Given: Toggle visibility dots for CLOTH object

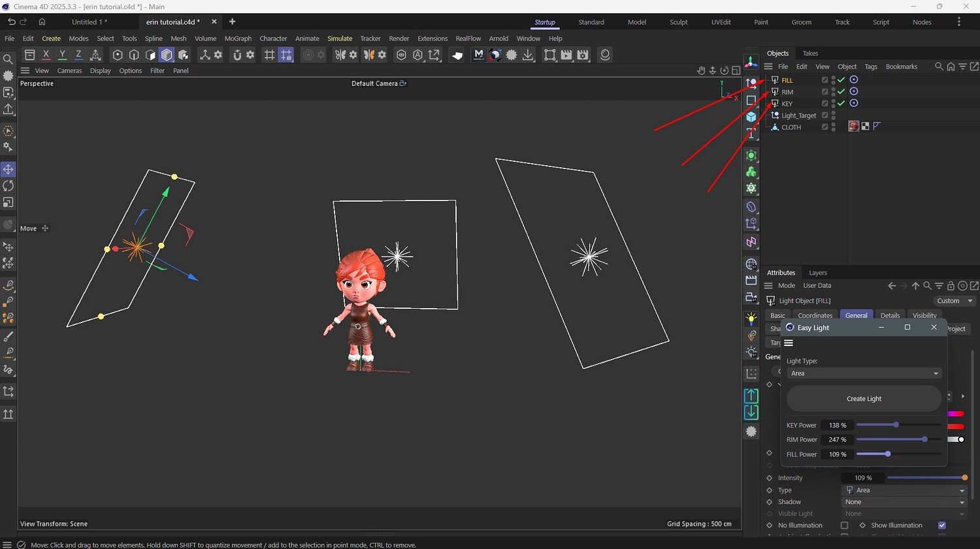Looking at the screenshot, I should 834,127.
